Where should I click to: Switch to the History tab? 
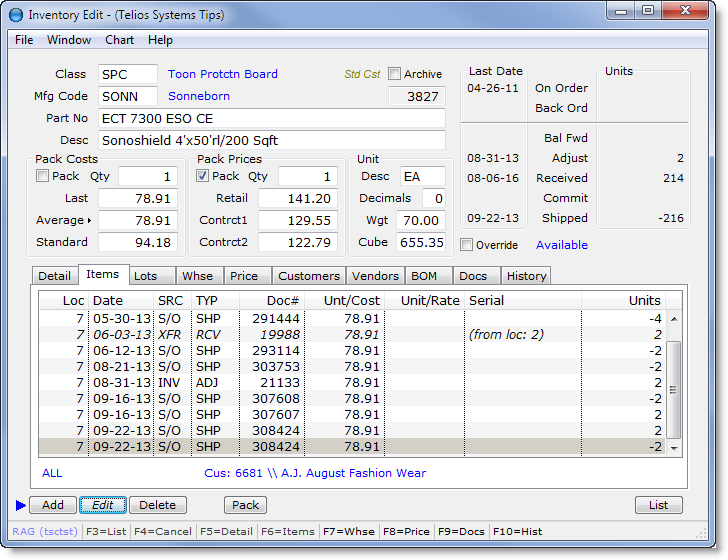click(526, 276)
